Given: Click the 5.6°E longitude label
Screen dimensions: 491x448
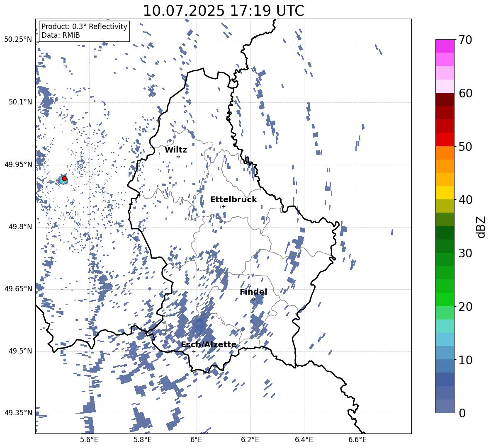Looking at the screenshot, I should 89,440.
